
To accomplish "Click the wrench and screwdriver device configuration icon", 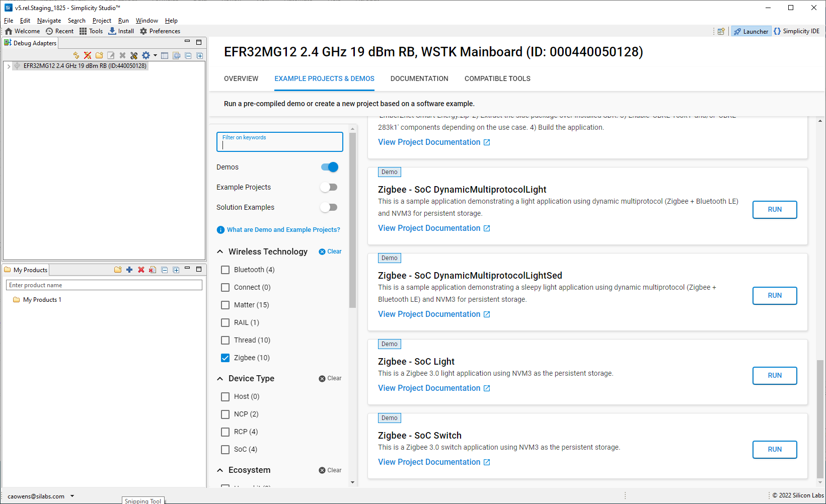I will tap(134, 55).
